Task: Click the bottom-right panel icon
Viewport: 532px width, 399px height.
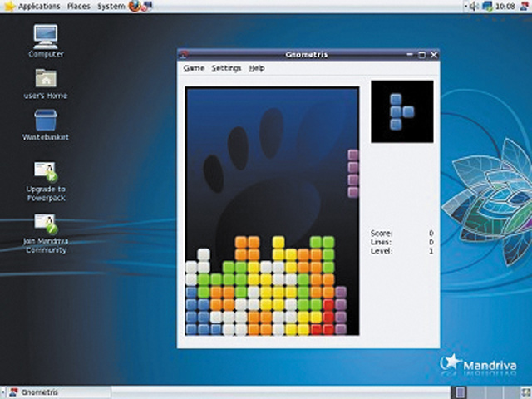Action: (525, 392)
